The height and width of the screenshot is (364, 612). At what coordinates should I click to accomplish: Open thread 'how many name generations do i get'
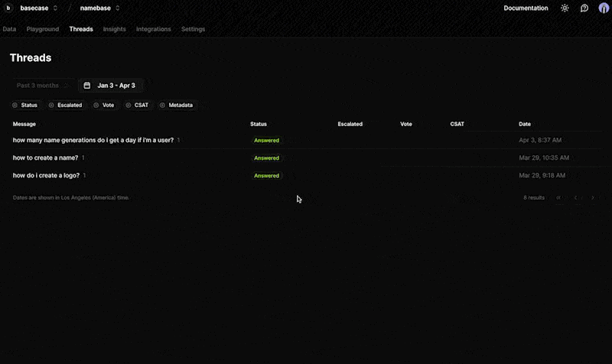(x=93, y=140)
